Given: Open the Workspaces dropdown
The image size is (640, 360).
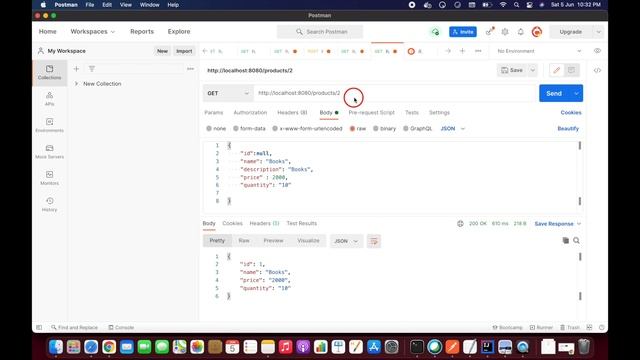Looking at the screenshot, I should pos(93,31).
